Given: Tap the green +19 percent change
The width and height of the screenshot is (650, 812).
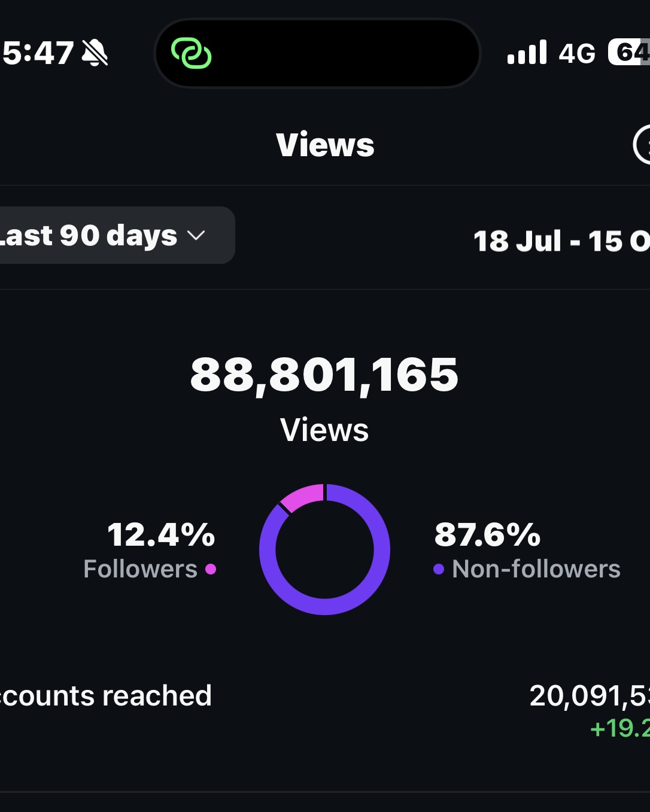Looking at the screenshot, I should (x=619, y=728).
